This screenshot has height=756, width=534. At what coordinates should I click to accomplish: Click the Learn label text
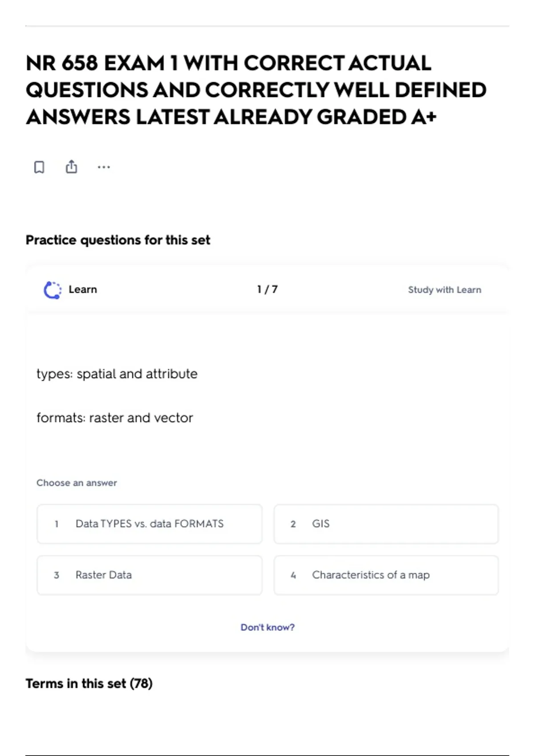coord(83,290)
